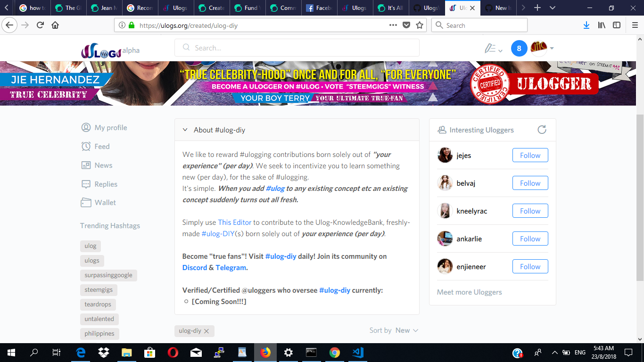This screenshot has height=362, width=644.
Task: Toggle the Firefox sidebar icon
Action: coord(617,25)
